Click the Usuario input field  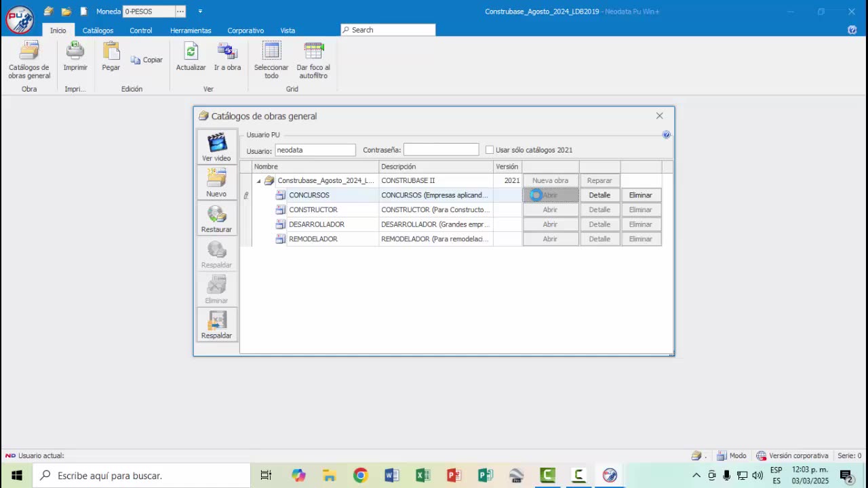[315, 150]
